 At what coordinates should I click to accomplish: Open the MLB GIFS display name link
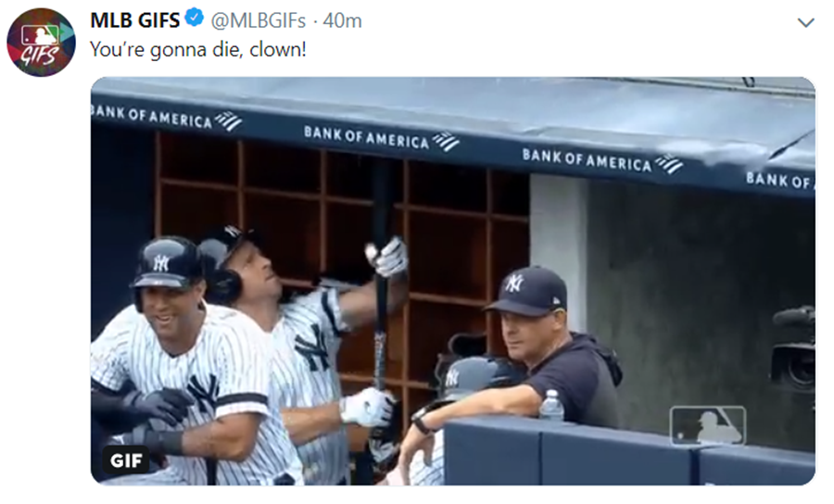(135, 20)
